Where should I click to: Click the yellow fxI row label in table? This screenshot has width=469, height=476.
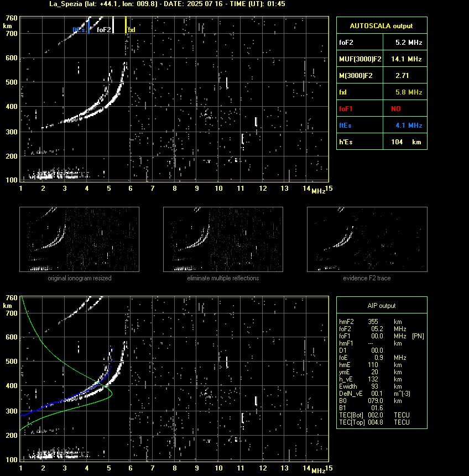pos(343,92)
